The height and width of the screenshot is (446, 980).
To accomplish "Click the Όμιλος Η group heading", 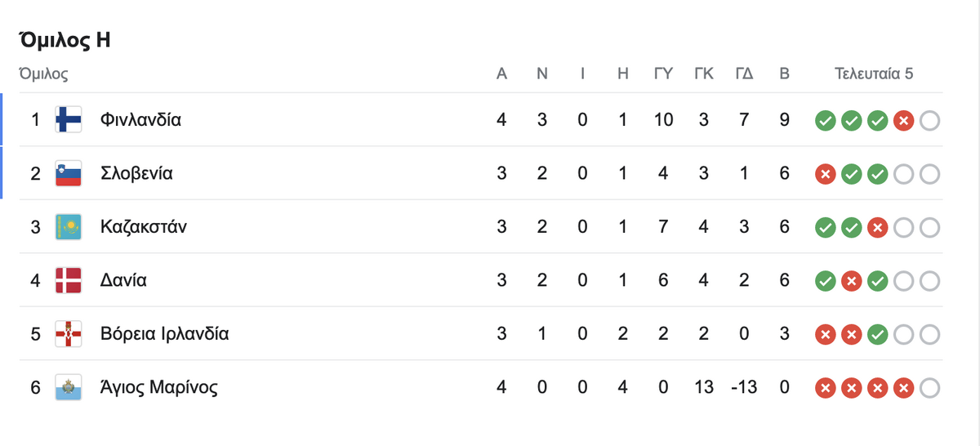I will (x=65, y=41).
